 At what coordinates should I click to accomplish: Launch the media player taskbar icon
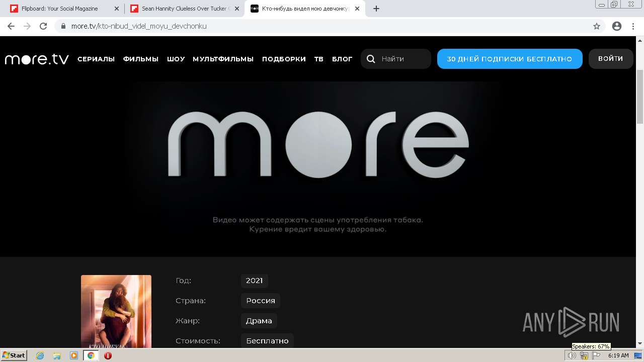click(74, 355)
